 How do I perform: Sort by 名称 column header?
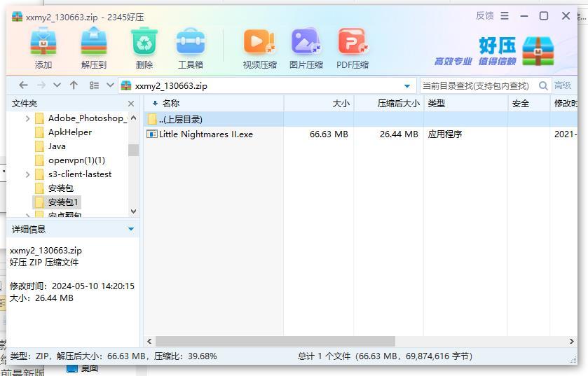[214, 104]
